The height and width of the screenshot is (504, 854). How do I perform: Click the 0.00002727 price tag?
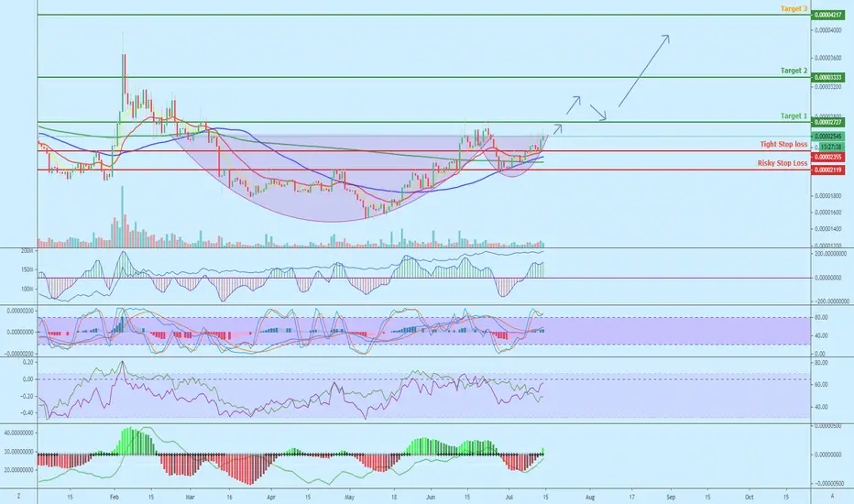click(x=827, y=122)
